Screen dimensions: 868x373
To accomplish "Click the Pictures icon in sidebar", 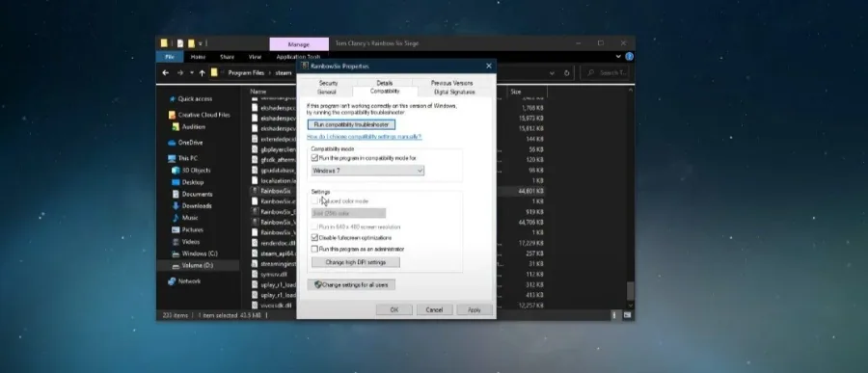I will 176,229.
